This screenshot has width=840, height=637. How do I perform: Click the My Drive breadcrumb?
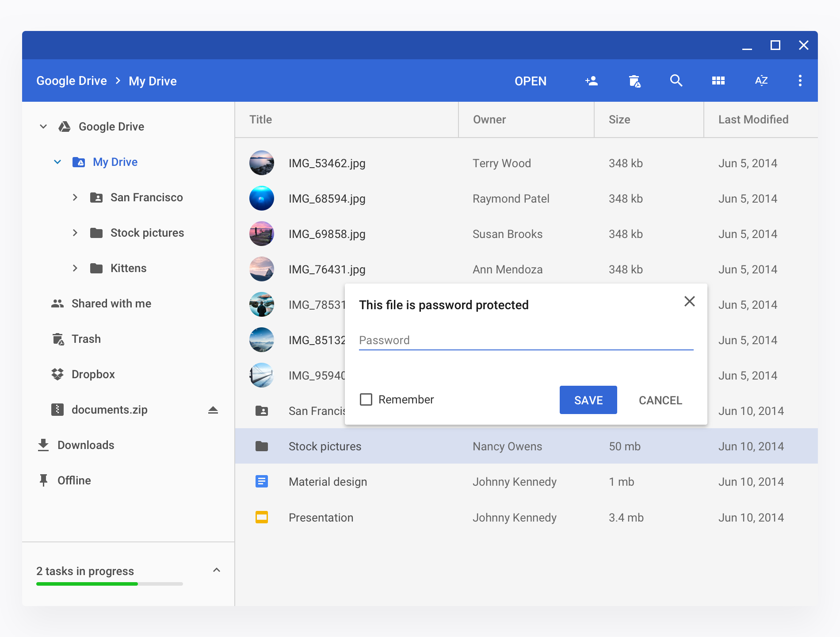153,81
